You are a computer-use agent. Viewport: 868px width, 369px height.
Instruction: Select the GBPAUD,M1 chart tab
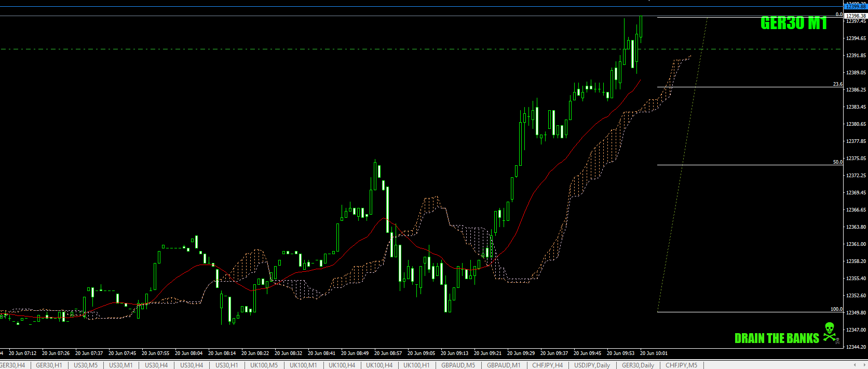click(x=504, y=365)
